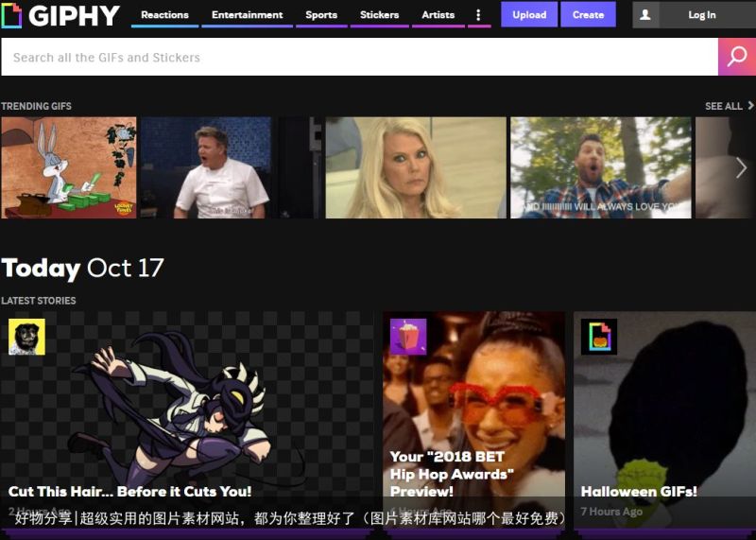Image resolution: width=756 pixels, height=540 pixels.
Task: Open the blonde woman staring GIF
Action: (416, 167)
